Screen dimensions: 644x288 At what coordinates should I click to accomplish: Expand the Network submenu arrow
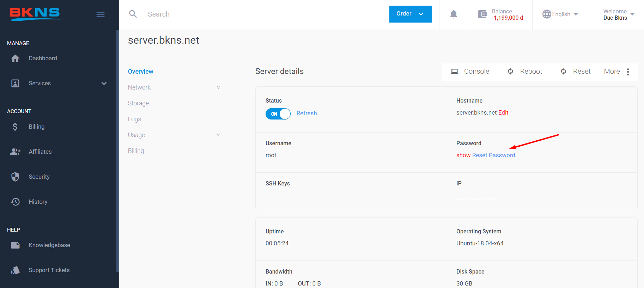[218, 87]
